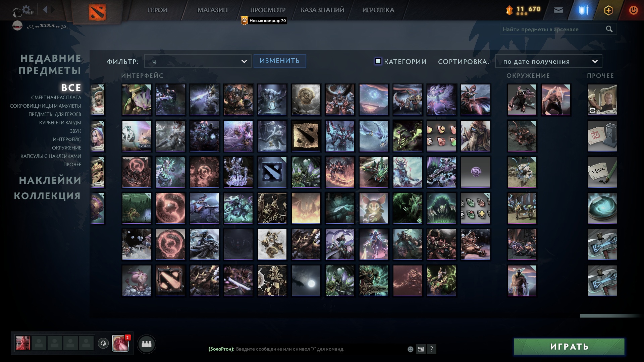Select the two hammers item in bottom Прочее

[x=602, y=281]
